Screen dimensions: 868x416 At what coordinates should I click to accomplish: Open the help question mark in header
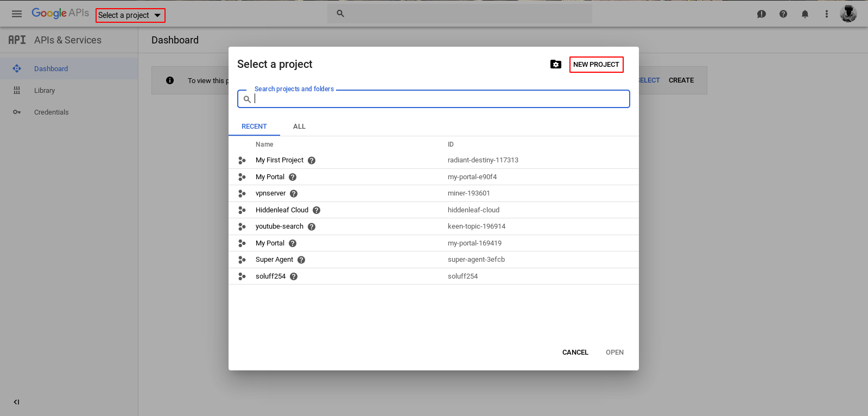coord(783,14)
